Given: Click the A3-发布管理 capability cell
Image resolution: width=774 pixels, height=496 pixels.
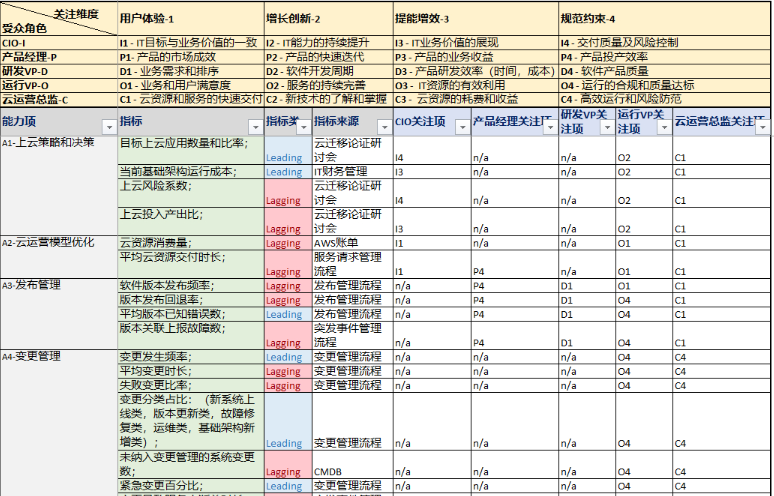Looking at the screenshot, I should pos(58,285).
